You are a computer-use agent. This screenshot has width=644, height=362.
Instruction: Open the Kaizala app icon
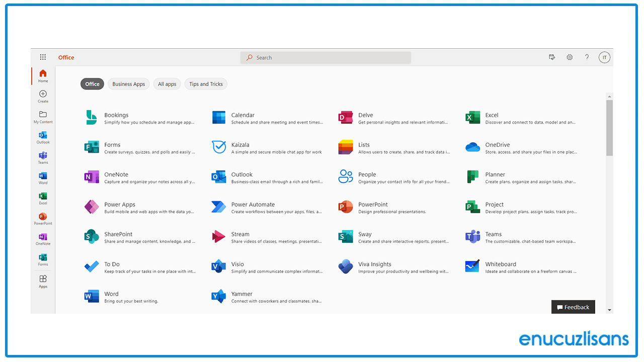(219, 147)
